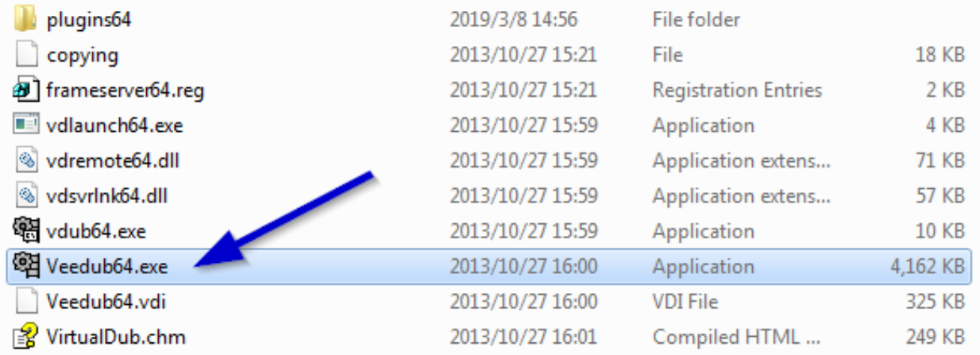Click the Veedub64.exe gear icon
The height and width of the screenshot is (355, 980).
click(x=26, y=266)
